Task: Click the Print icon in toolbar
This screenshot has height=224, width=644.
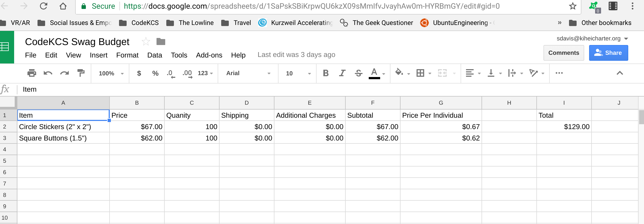Action: (32, 73)
